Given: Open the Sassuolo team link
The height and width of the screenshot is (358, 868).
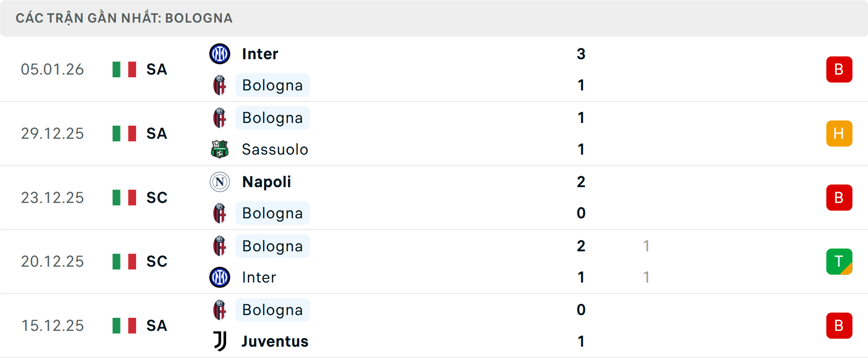Looking at the screenshot, I should [x=275, y=149].
